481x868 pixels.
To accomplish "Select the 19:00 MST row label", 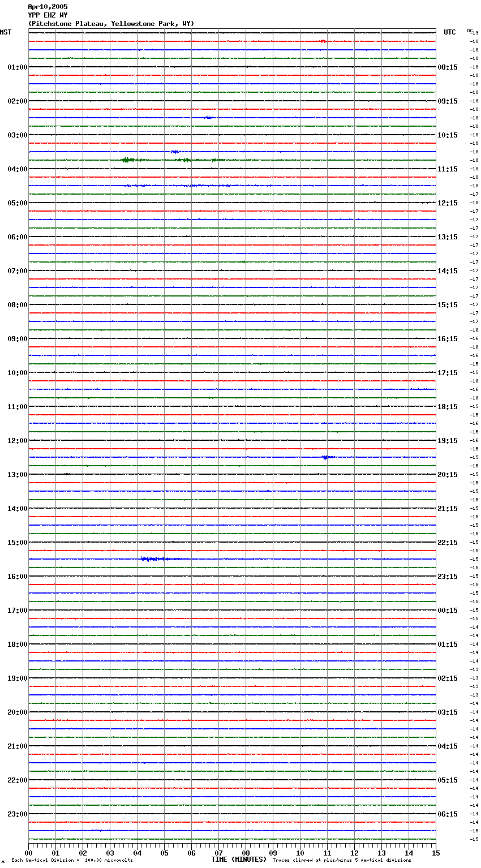I will pos(18,678).
